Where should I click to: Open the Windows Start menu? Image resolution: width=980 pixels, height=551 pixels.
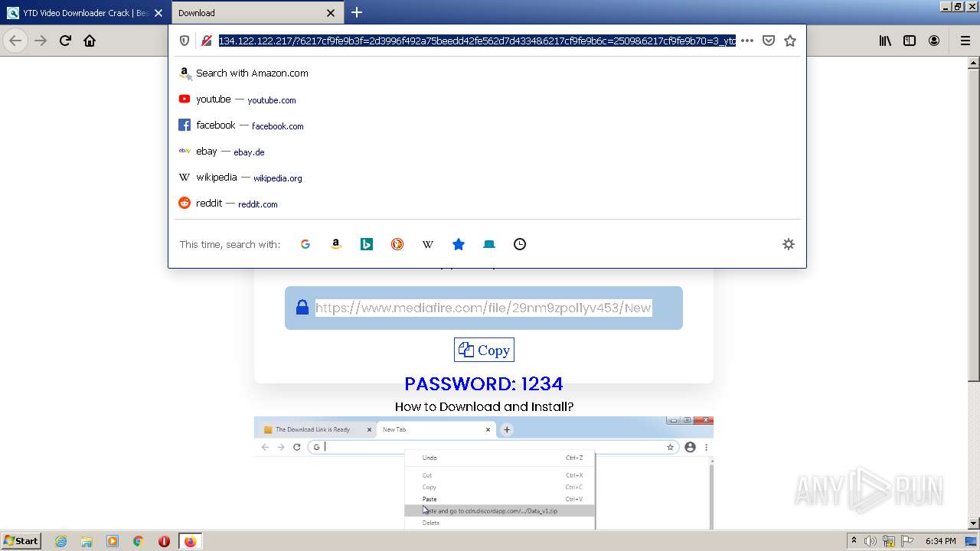(21, 540)
